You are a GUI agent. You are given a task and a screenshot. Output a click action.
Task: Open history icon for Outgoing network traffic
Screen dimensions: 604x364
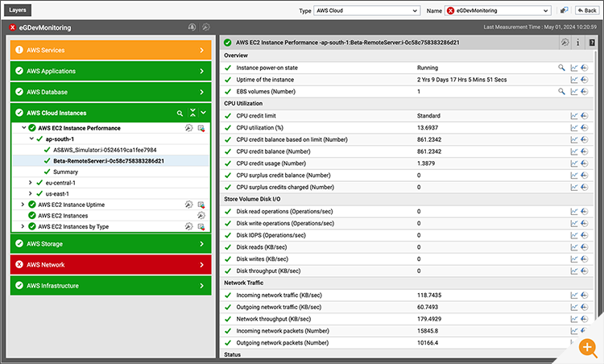click(x=585, y=307)
